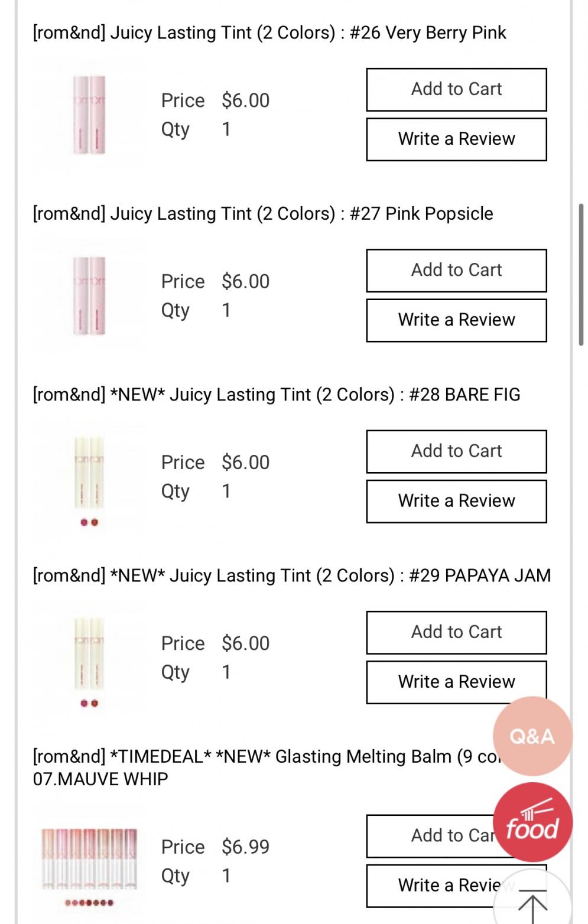This screenshot has height=924, width=588.
Task: Open the #28 BARE FIG product title
Action: [277, 395]
